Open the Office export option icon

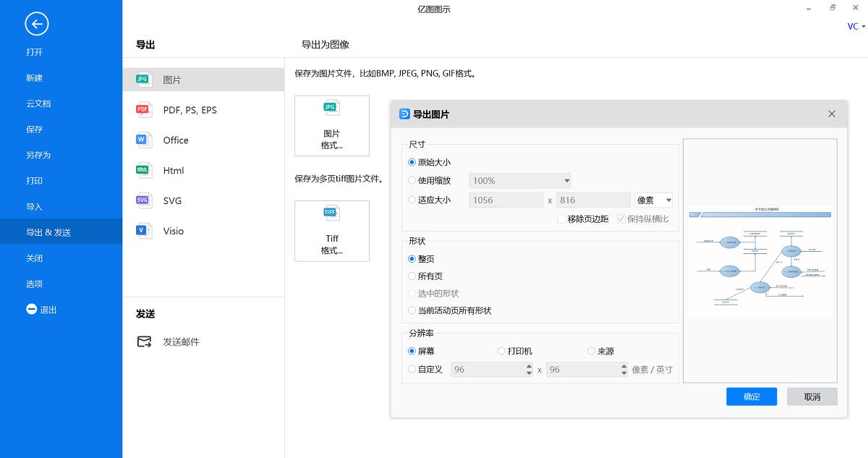point(142,140)
